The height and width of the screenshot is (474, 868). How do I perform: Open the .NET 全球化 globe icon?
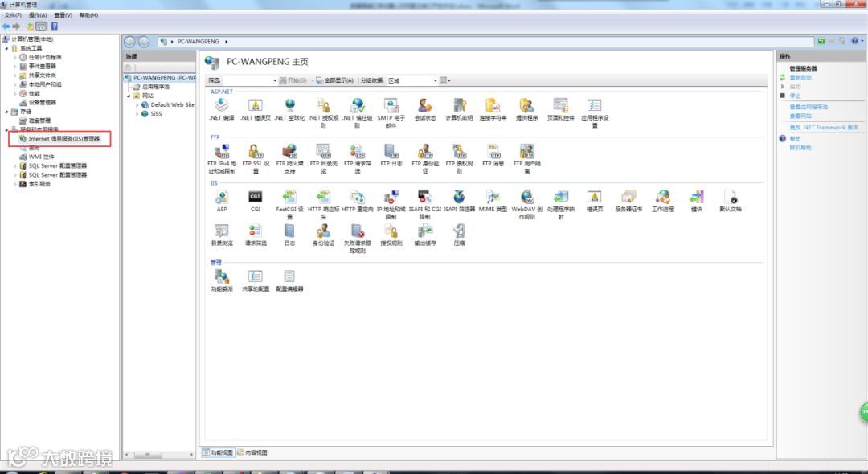pyautogui.click(x=289, y=105)
